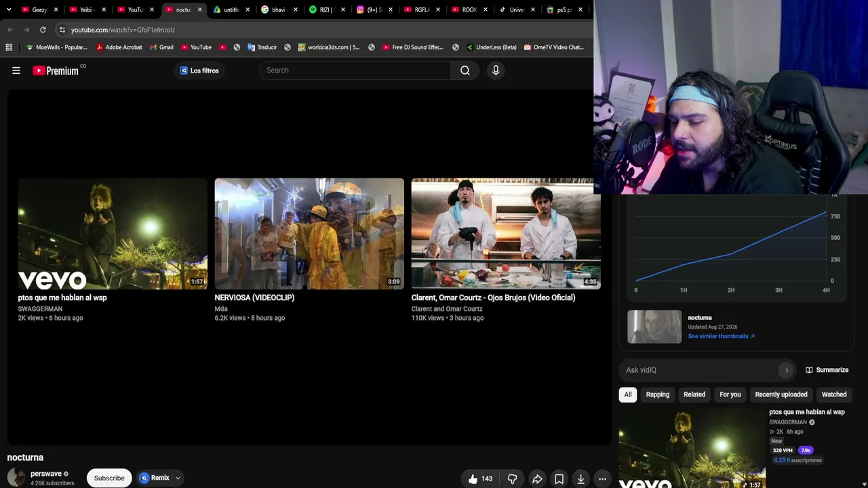Save video with the bookmark icon
Image resolution: width=868 pixels, height=488 pixels.
tap(559, 479)
